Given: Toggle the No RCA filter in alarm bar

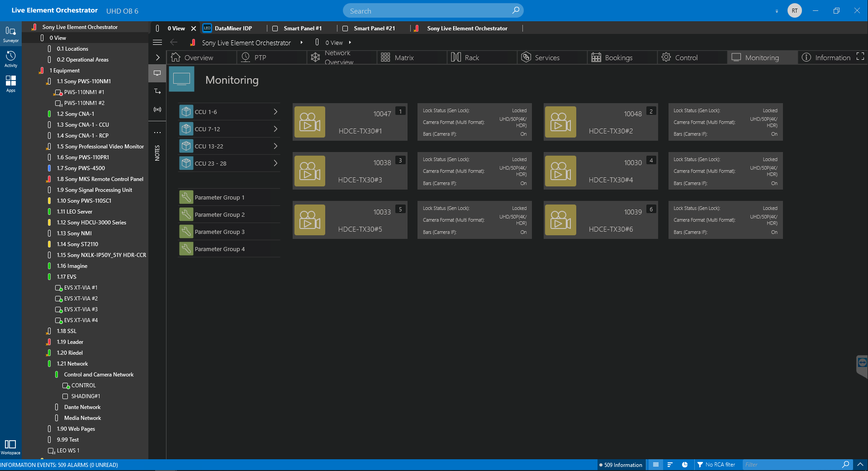Looking at the screenshot, I should 716,465.
